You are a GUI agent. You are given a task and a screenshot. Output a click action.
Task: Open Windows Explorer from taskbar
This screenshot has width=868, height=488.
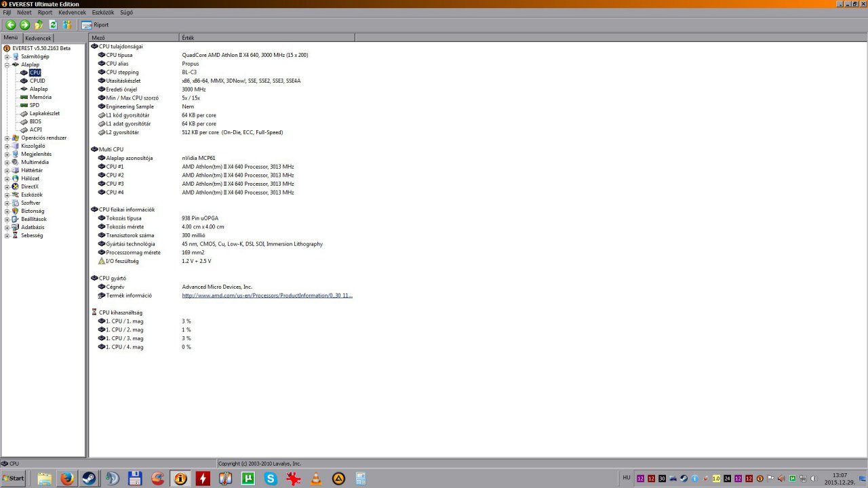click(x=44, y=479)
